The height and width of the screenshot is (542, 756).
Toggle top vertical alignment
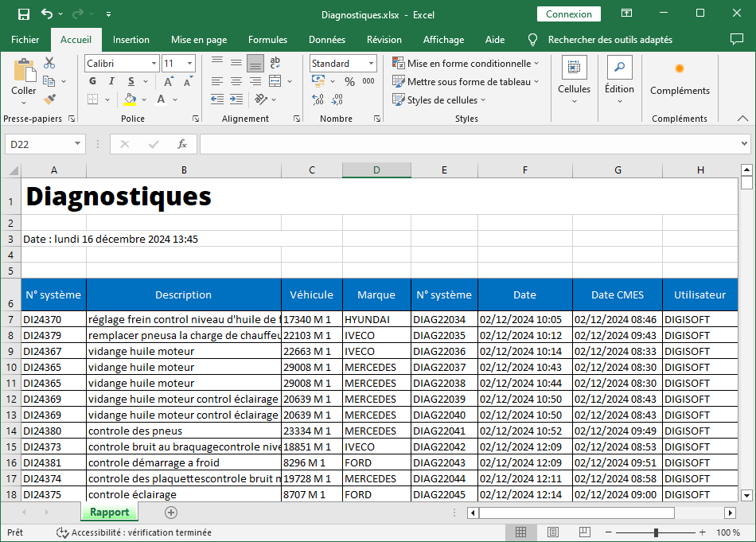(x=217, y=62)
